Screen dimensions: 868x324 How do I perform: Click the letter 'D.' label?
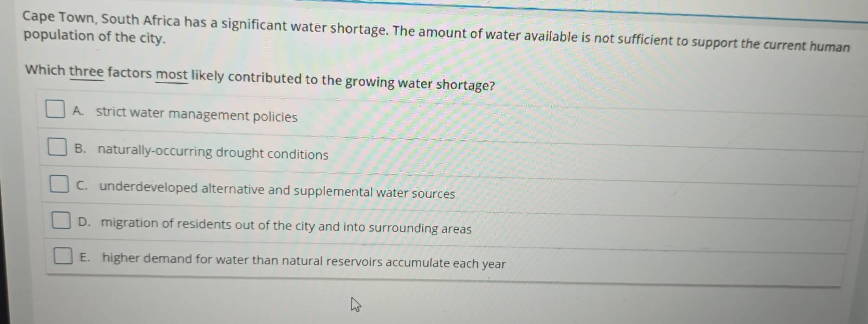click(x=84, y=222)
